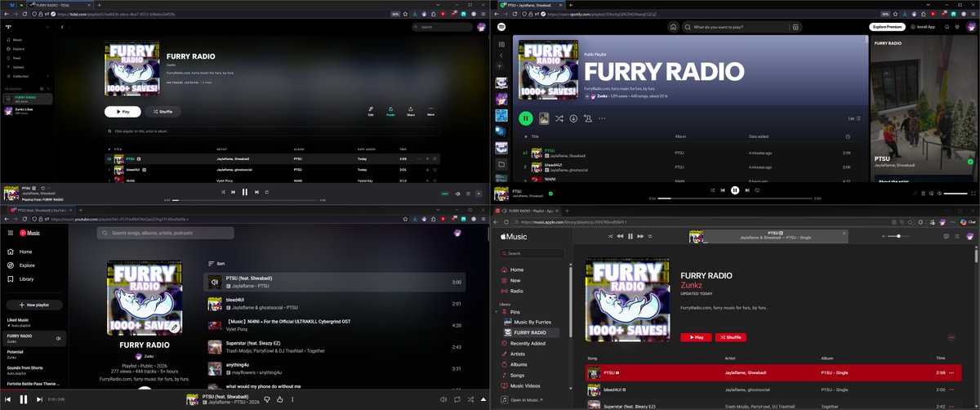Screen dimensions: 980x410
Task: Expand the YouTube Music player page arrow
Action: point(483,400)
